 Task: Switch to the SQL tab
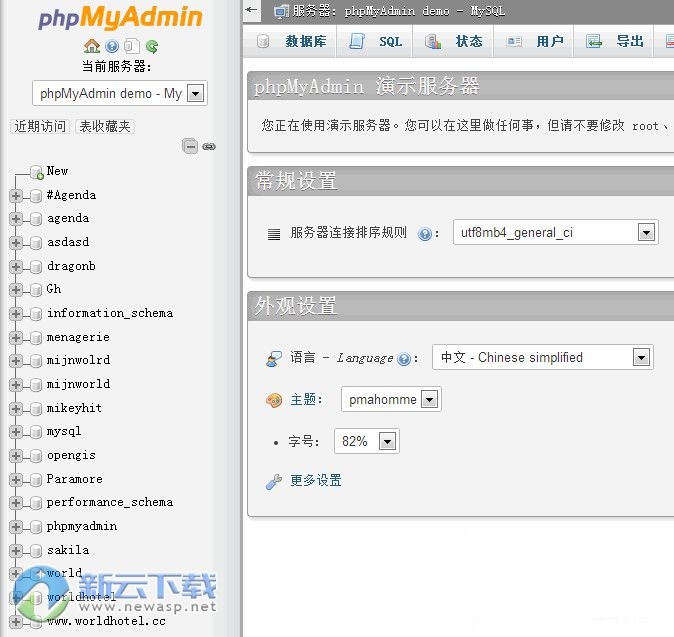[x=375, y=41]
